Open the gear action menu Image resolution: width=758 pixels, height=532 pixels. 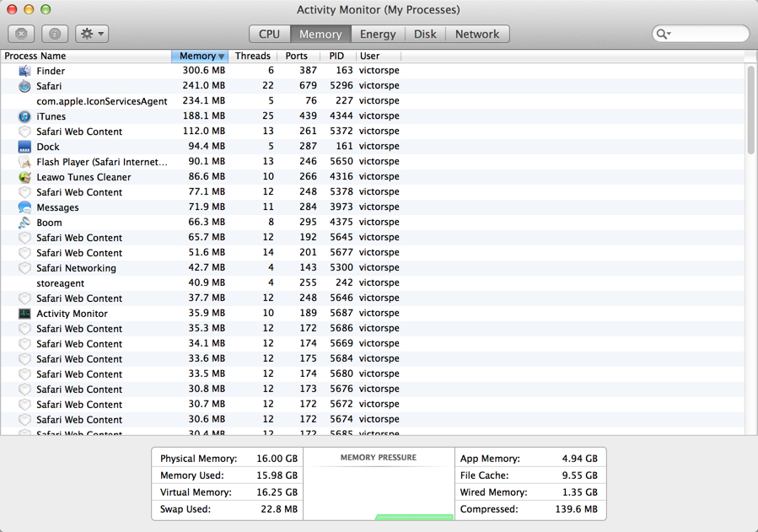point(92,34)
